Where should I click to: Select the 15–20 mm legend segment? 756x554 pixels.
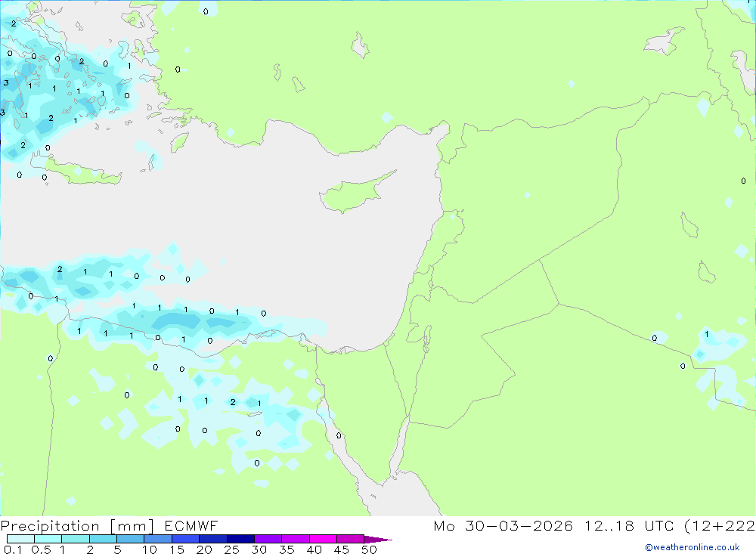coord(185,539)
